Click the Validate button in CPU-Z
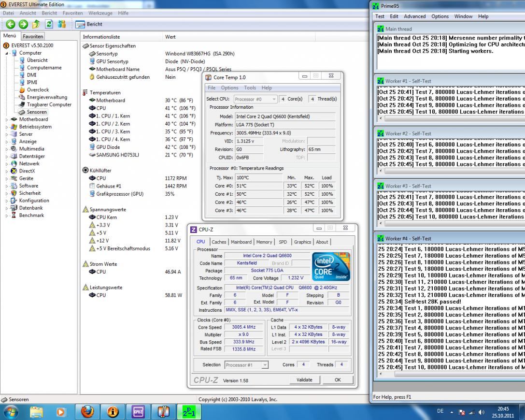This screenshot has width=525, height=420. point(304,380)
